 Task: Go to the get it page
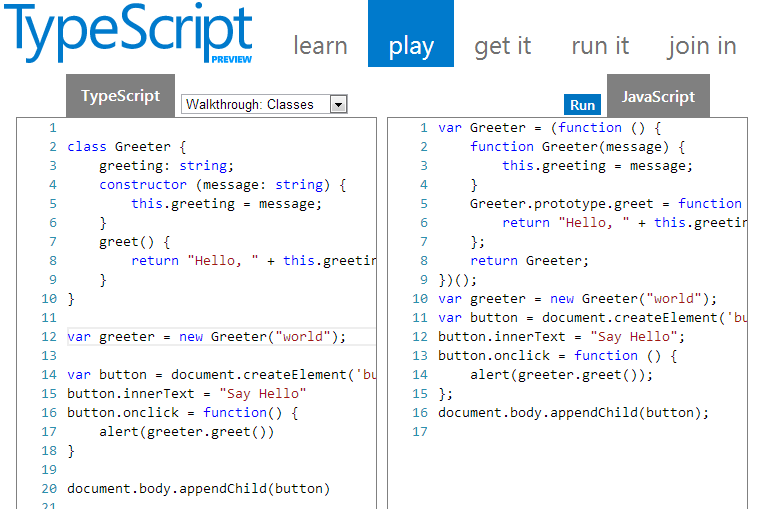503,46
